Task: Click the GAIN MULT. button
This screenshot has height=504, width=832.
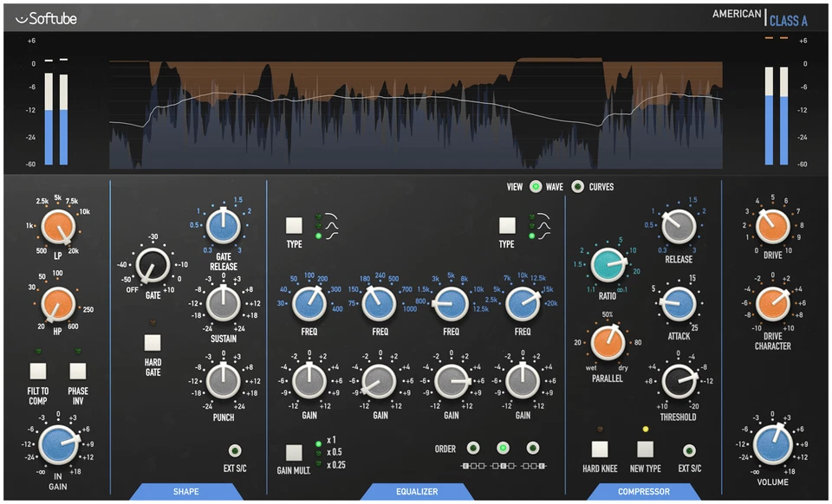Action: tap(292, 451)
